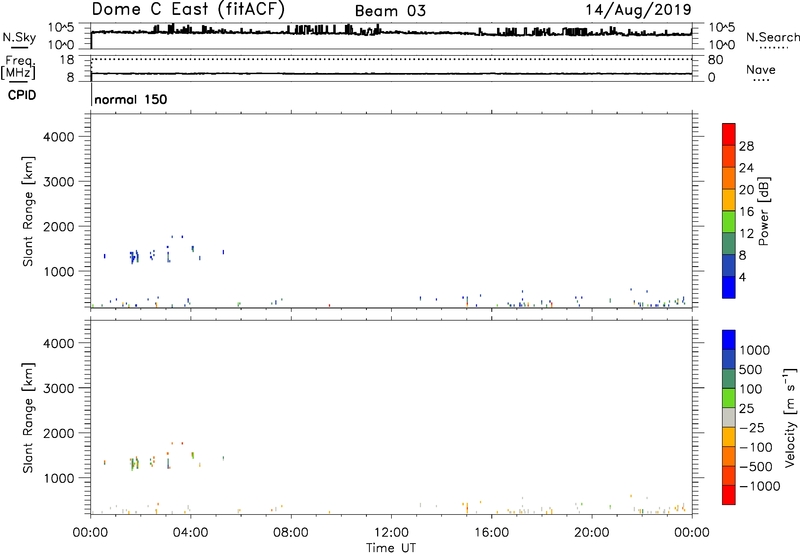Click the "-25" label on Velocity color bar
800x554 pixels.
pyautogui.click(x=751, y=428)
